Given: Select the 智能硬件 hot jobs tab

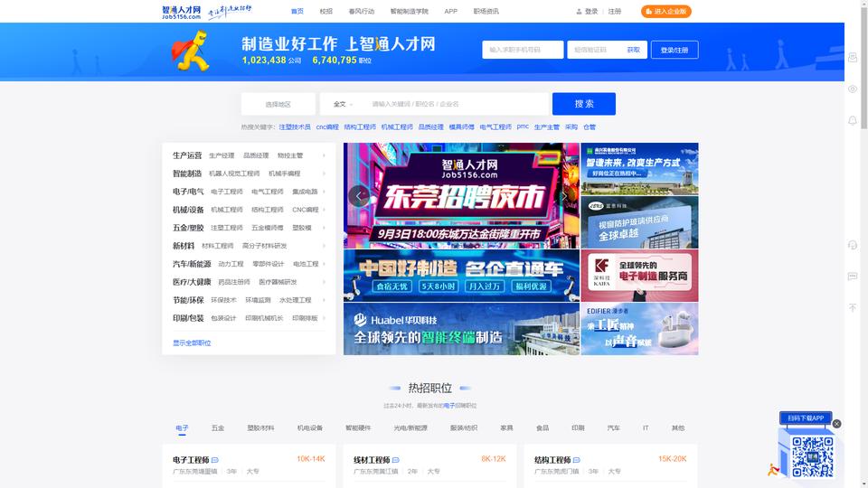Looking at the screenshot, I should pos(358,427).
